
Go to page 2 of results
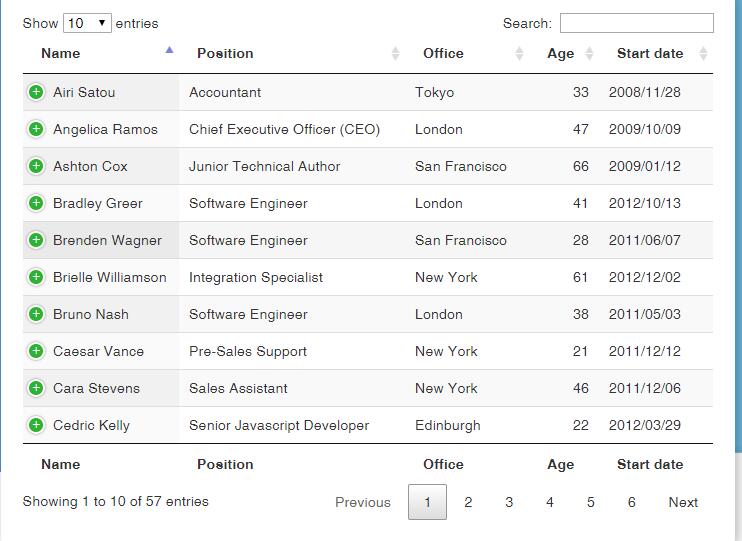(x=468, y=502)
